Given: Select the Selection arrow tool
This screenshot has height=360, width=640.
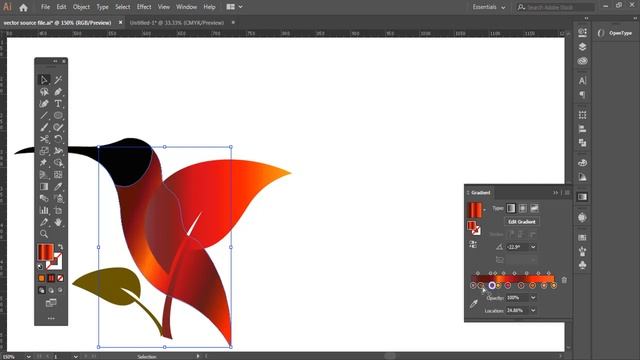Looking at the screenshot, I should coord(44,80).
